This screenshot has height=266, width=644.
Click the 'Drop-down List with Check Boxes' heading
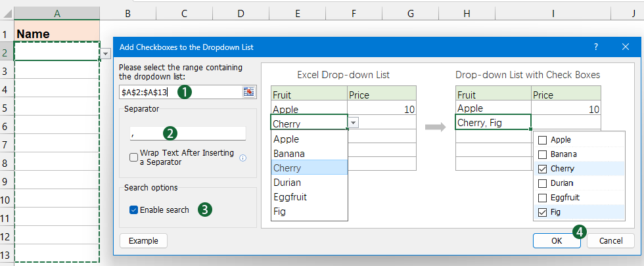tap(528, 75)
